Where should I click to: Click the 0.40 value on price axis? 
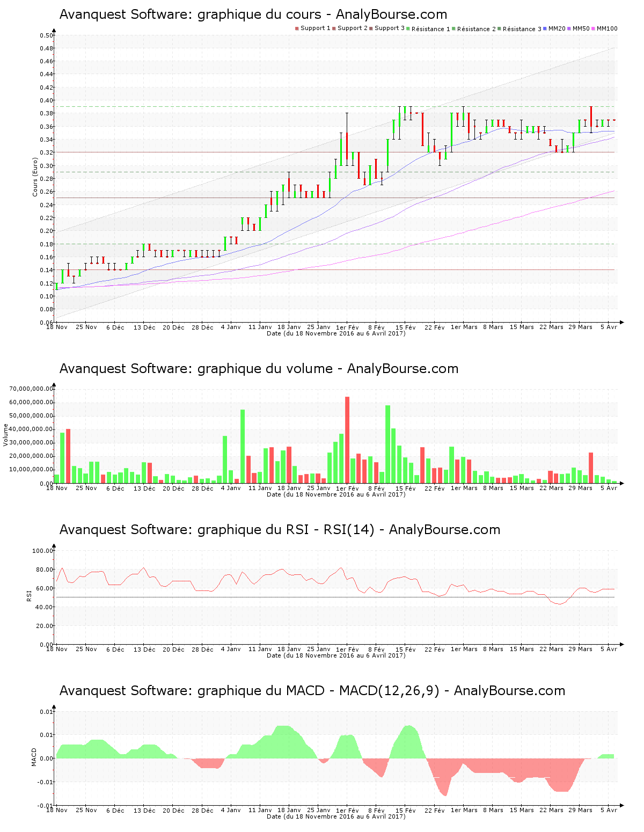point(46,100)
